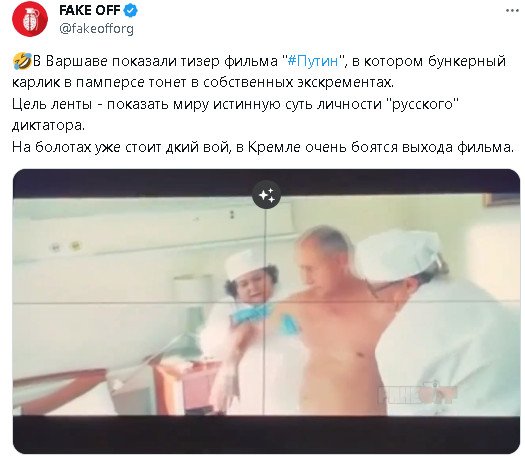Click the sparkle AI icon on the video
The height and width of the screenshot is (457, 525).
(267, 195)
